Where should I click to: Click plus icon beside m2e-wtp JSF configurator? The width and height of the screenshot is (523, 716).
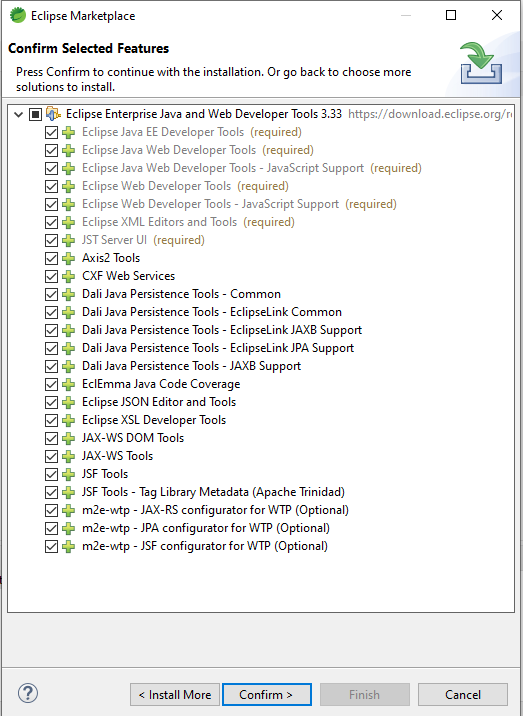click(x=69, y=546)
